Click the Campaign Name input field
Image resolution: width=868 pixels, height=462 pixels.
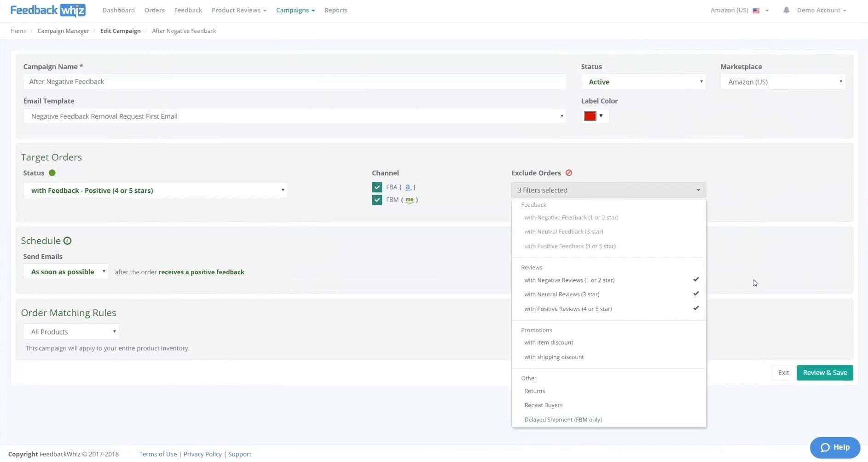(x=295, y=82)
